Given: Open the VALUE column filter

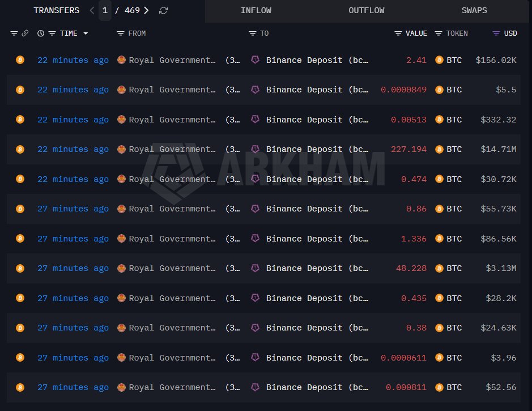Looking at the screenshot, I should 398,33.
